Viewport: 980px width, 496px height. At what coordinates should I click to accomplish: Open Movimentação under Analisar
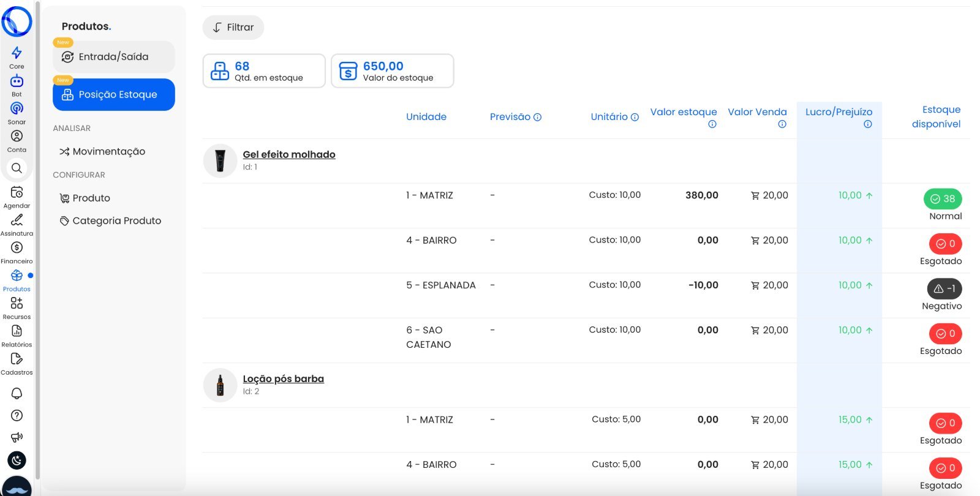[102, 151]
